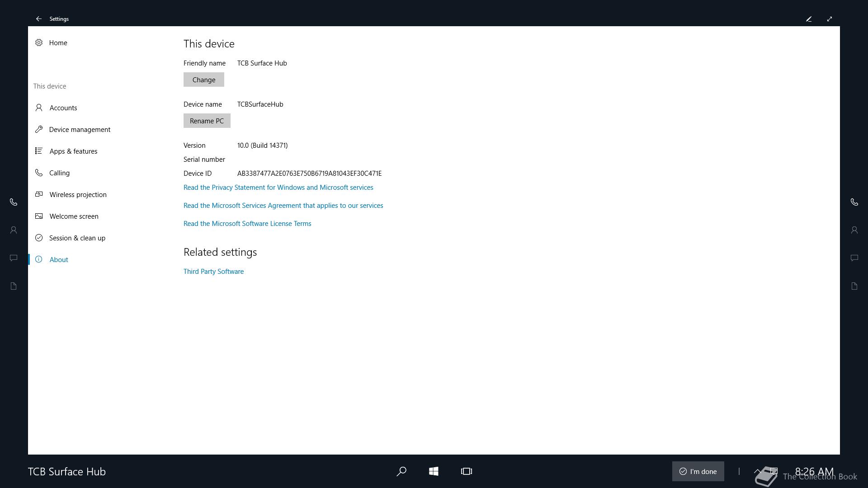Open the left edge phone call icon
This screenshot has width=868, height=488.
[x=14, y=202]
